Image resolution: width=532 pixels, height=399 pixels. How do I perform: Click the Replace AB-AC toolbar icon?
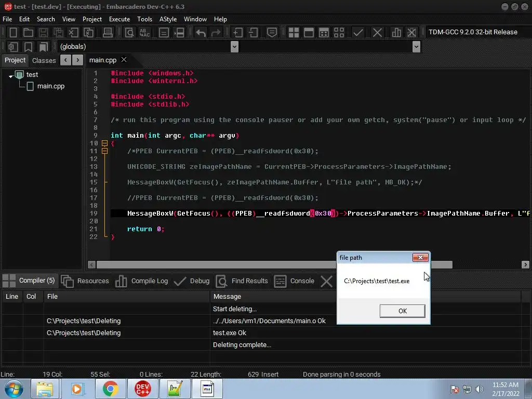pos(144,33)
